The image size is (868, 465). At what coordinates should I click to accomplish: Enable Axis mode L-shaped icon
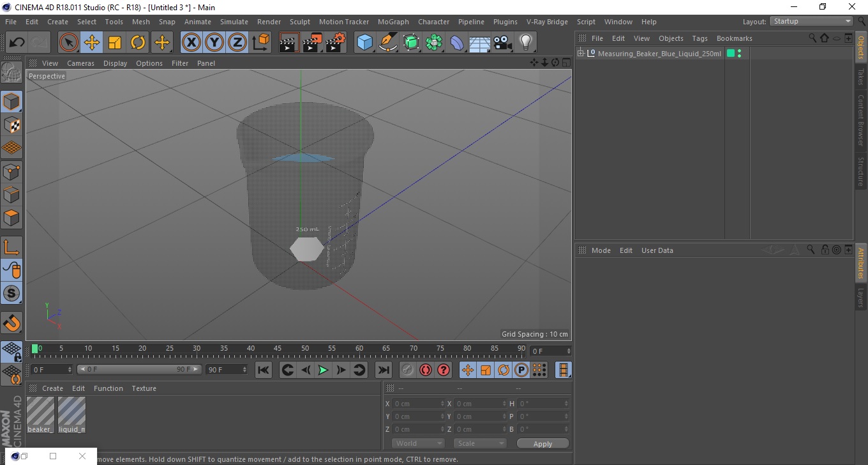click(11, 247)
